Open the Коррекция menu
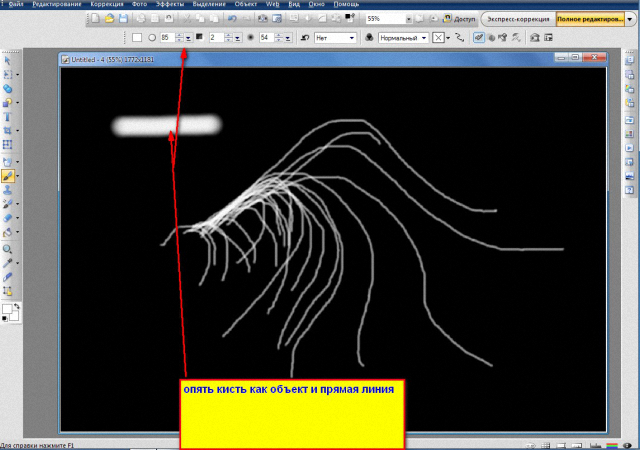Image resolution: width=640 pixels, height=450 pixels. pos(107,4)
